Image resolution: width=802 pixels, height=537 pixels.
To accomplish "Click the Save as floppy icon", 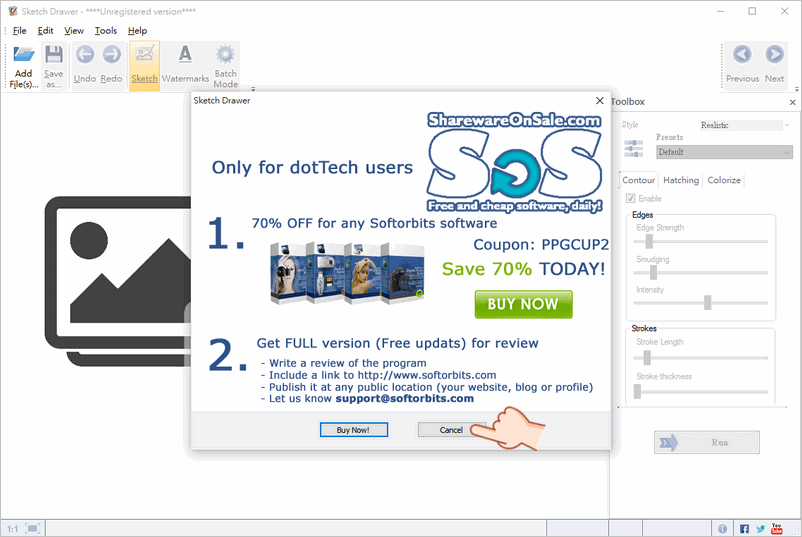I will [54, 54].
